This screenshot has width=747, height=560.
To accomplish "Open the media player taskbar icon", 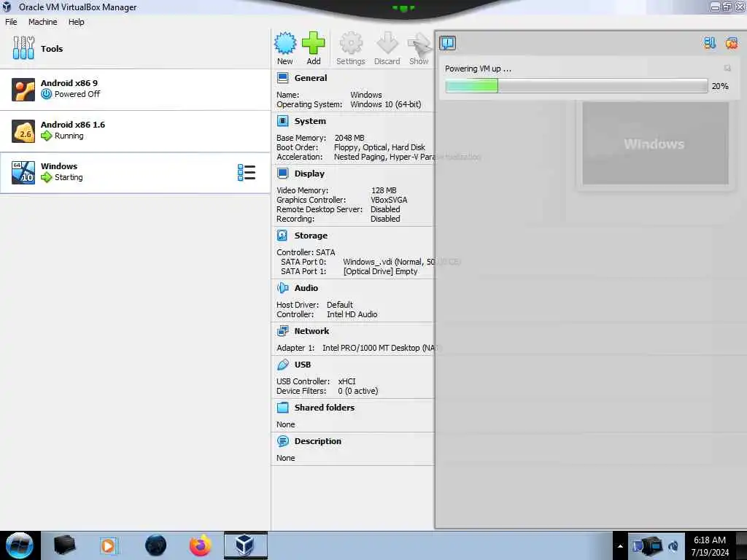I will pyautogui.click(x=108, y=545).
